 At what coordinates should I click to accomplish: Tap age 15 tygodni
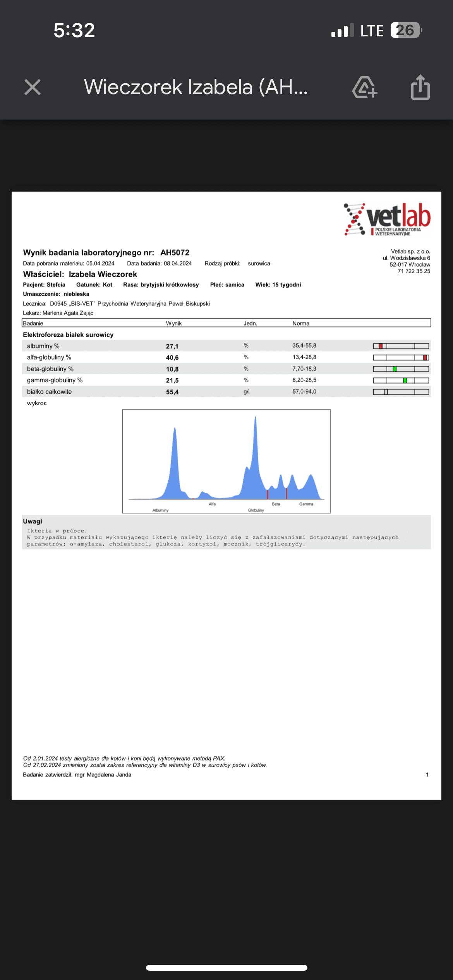point(287,285)
